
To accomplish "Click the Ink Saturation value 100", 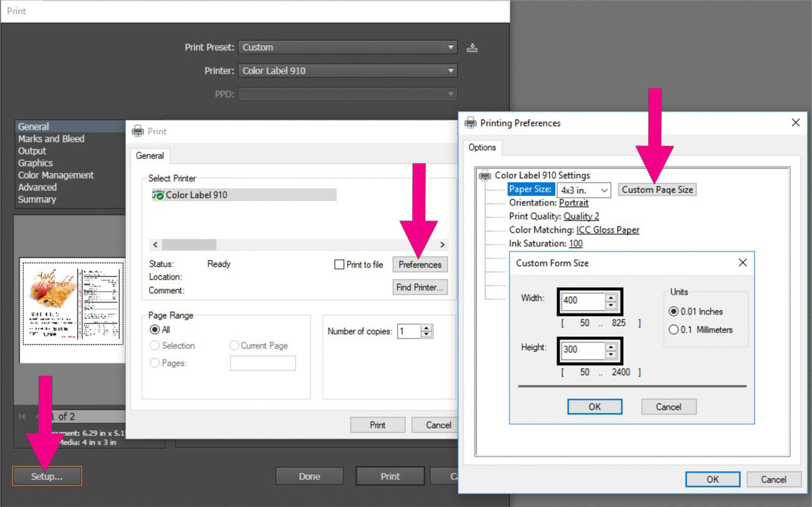I will [575, 243].
